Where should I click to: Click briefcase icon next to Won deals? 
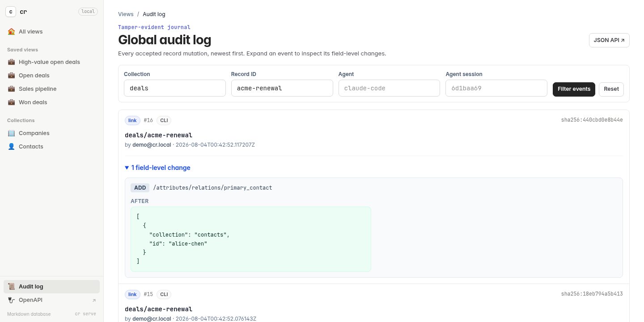11,102
